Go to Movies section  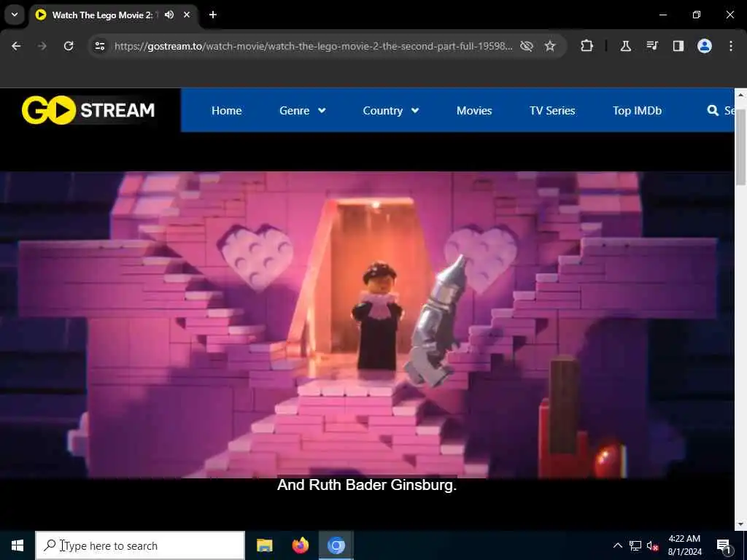(x=474, y=111)
